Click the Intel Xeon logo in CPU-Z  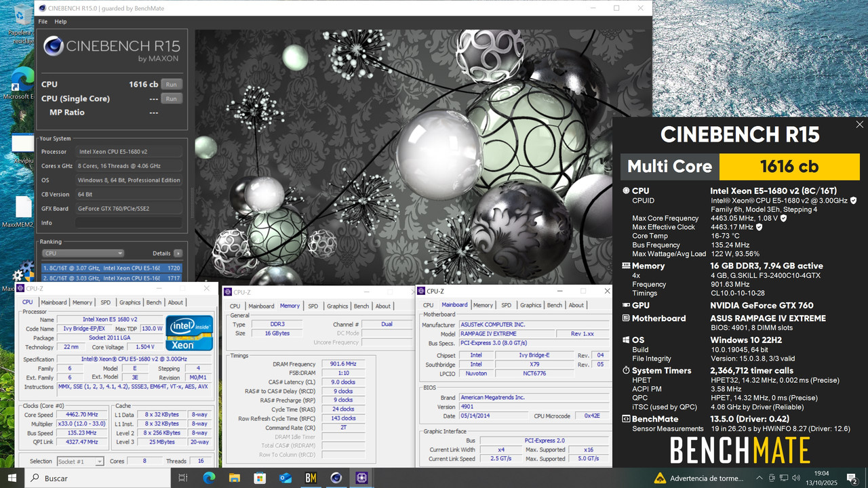(x=190, y=332)
